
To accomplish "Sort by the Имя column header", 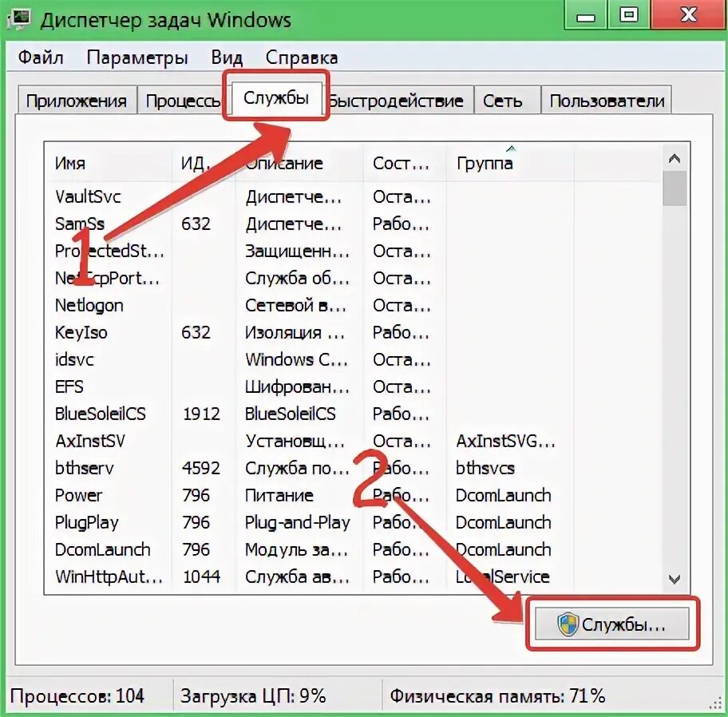I will [x=109, y=163].
